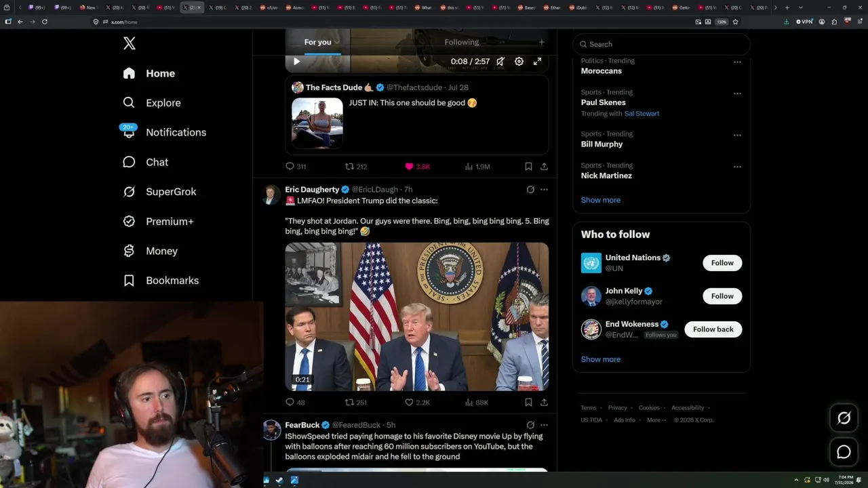This screenshot has height=488, width=868.
Task: Follow John Kelly
Action: point(722,296)
